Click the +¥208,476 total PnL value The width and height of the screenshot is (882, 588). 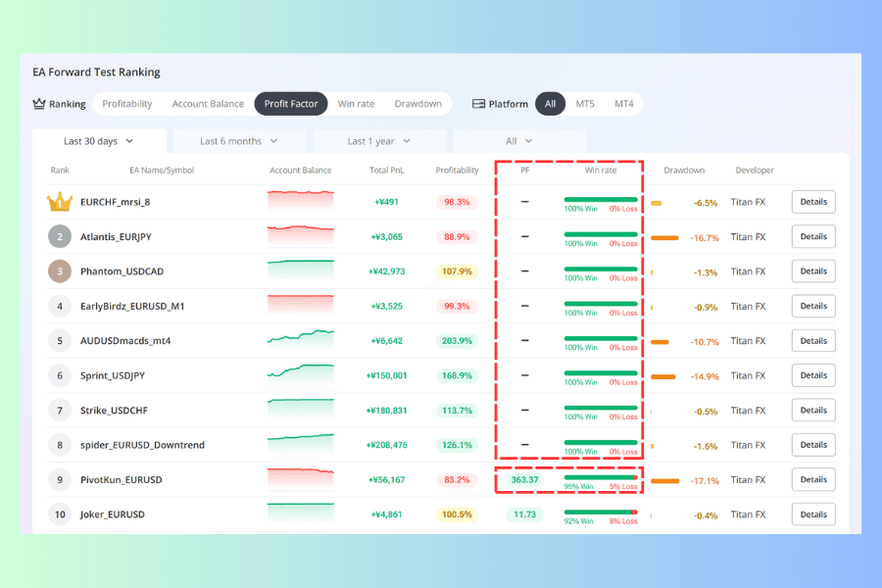click(387, 445)
